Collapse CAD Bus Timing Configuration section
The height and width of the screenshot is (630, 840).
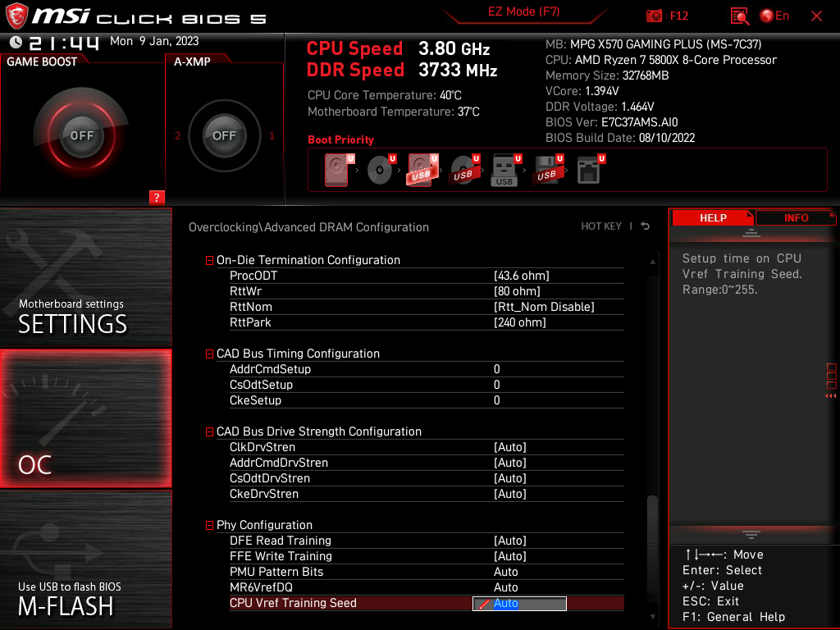click(x=209, y=354)
